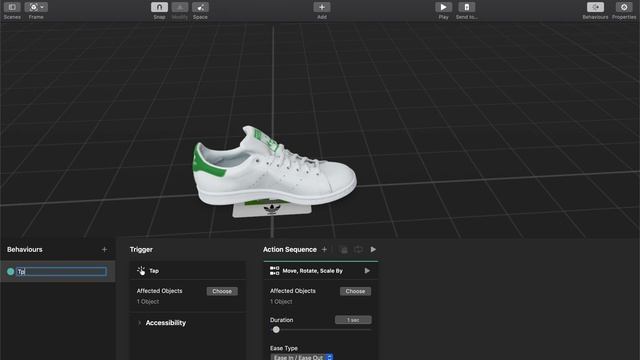Choose affected objects for Trigger
640x360 pixels.
222,291
